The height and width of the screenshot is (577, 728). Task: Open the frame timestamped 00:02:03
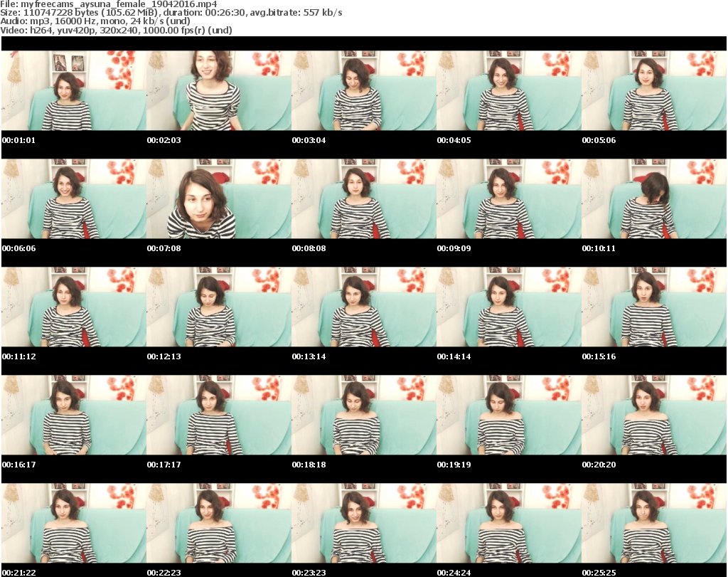pyautogui.click(x=219, y=90)
